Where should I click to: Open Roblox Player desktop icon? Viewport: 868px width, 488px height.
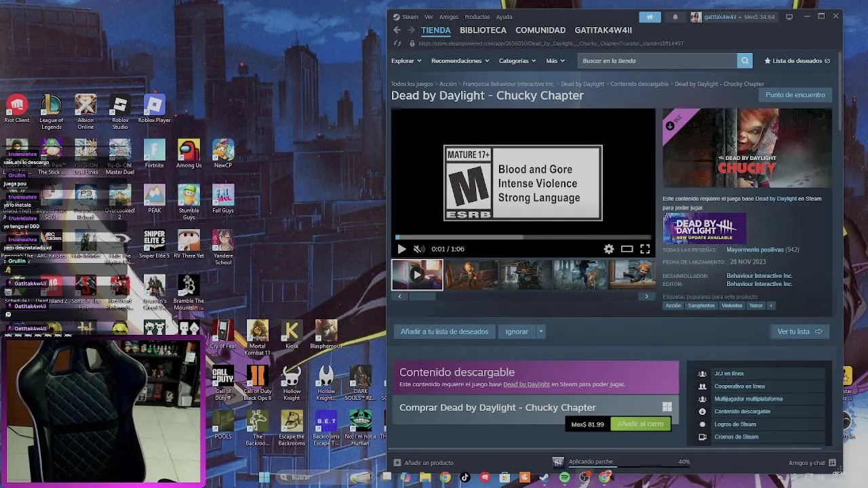(155, 109)
